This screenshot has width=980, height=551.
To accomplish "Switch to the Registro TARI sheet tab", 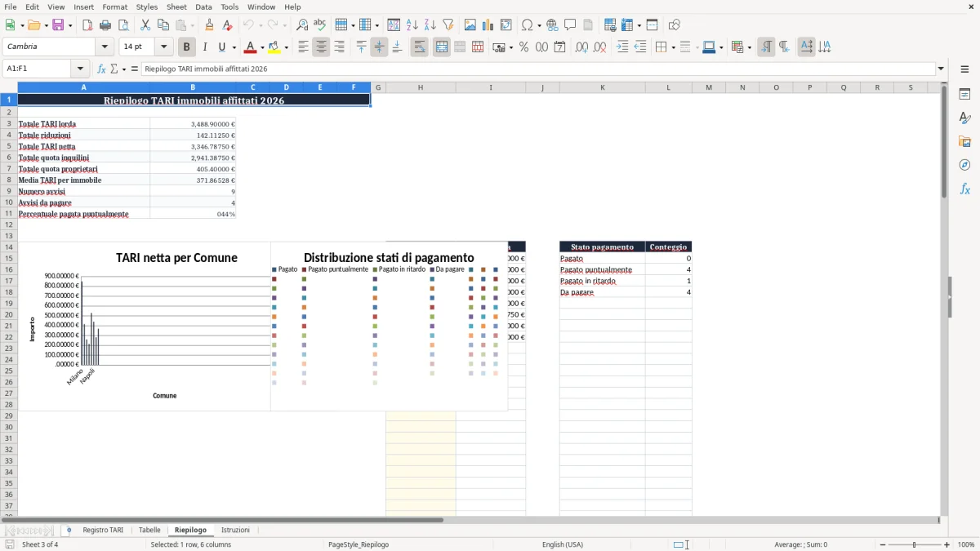I will (x=103, y=531).
